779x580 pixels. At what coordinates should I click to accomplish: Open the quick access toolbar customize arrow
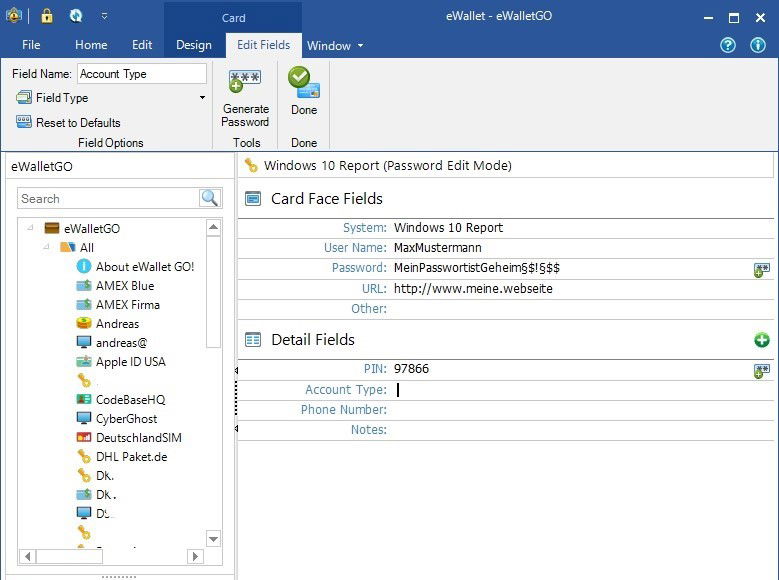[104, 16]
